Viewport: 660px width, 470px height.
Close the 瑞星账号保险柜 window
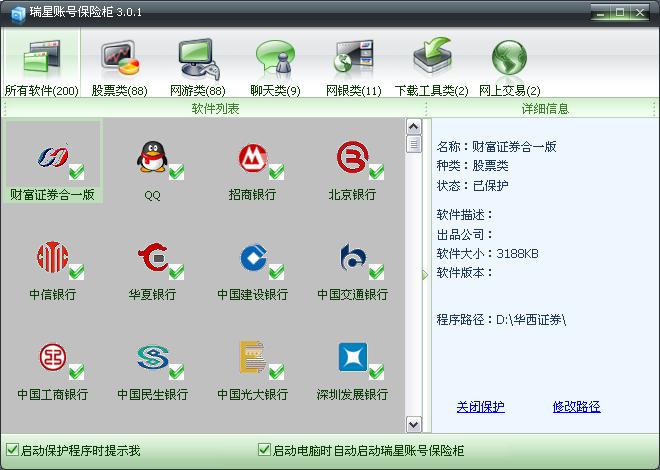[x=640, y=13]
